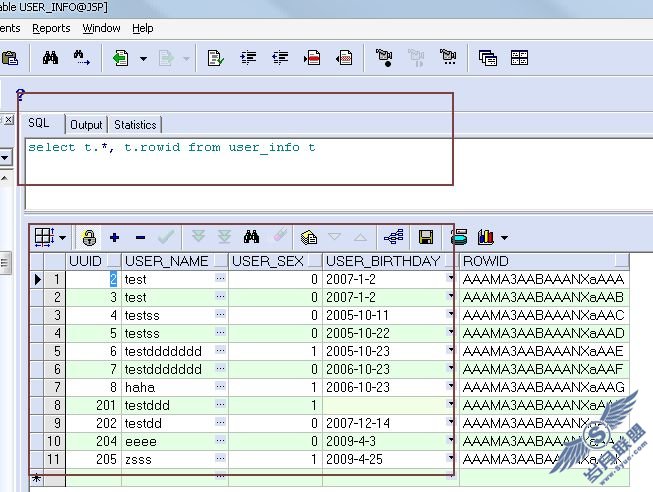Switch to the SQL tab
Image resolution: width=653 pixels, height=492 pixels.
[39, 123]
